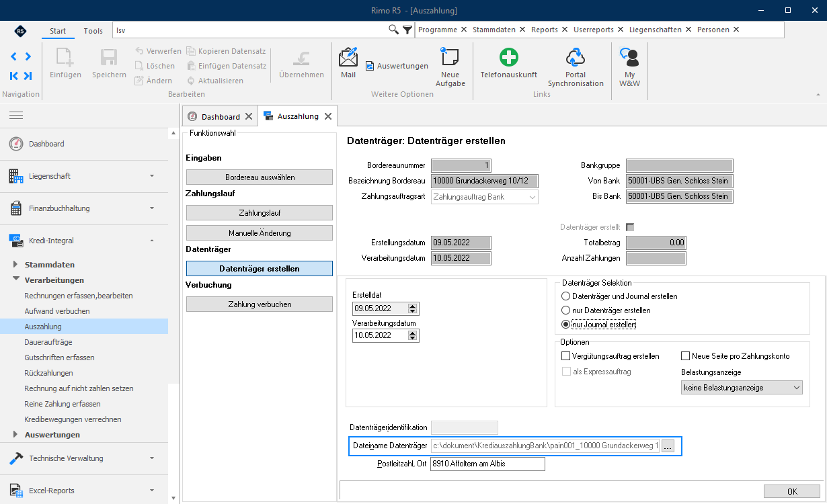Go to next record arrow
Screen dimensions: 827x504
(28, 57)
